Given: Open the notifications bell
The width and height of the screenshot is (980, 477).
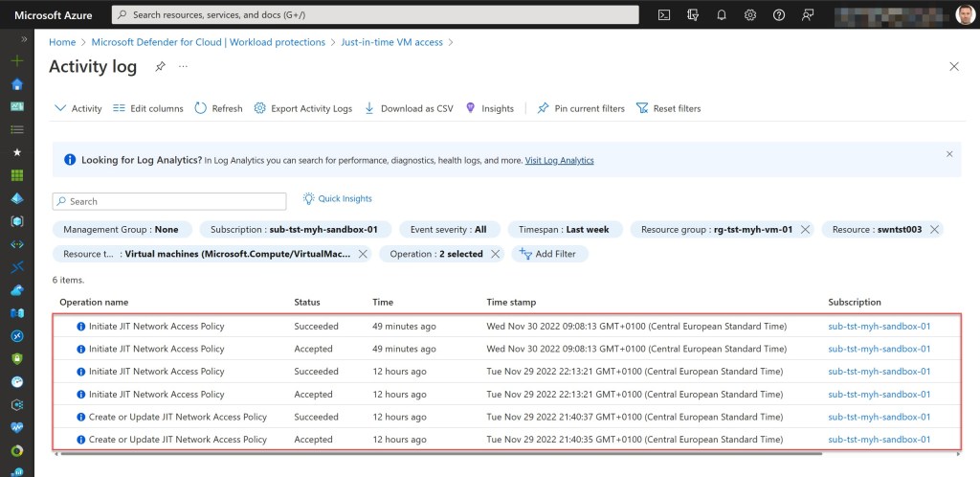Looking at the screenshot, I should pos(722,15).
